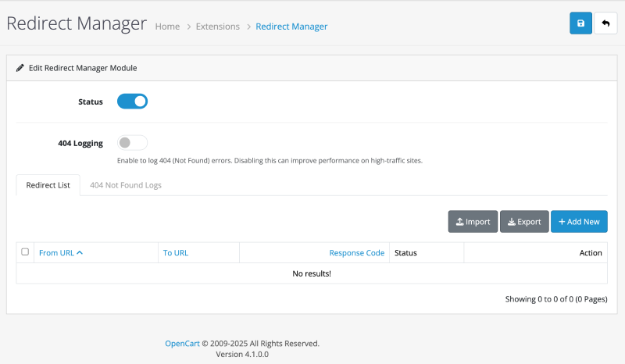Click the Redirect Manager breadcrumb link

point(292,27)
